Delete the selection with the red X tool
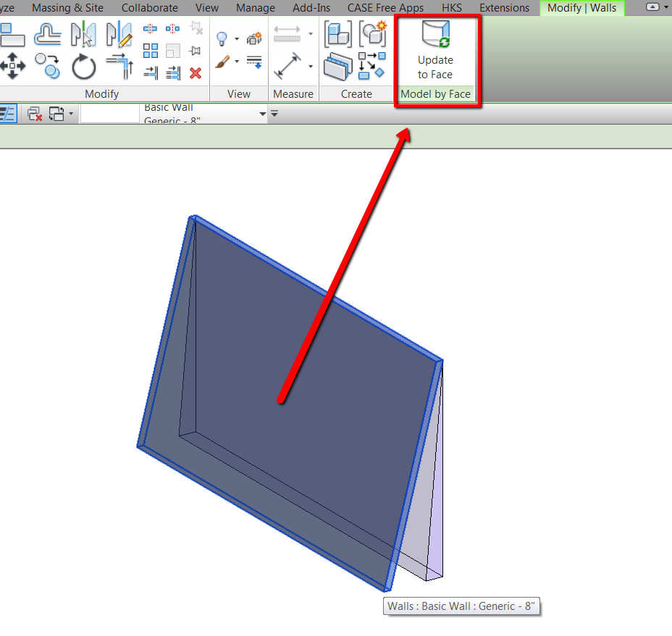Image resolution: width=672 pixels, height=636 pixels. 195,73
